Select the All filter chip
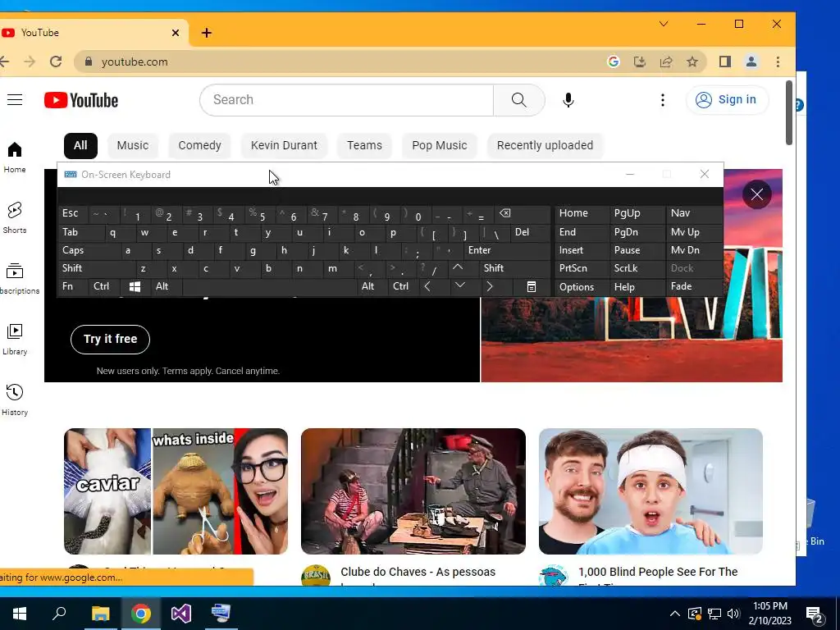The image size is (840, 630). [80, 146]
